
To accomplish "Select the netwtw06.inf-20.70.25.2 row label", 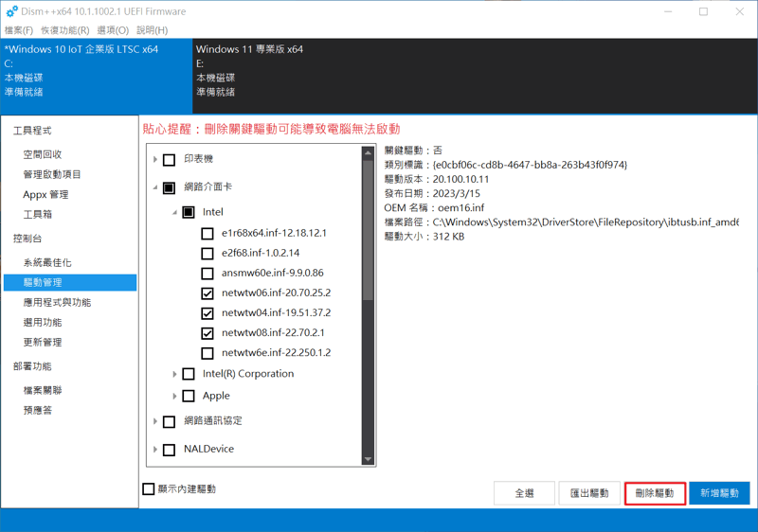I will point(276,293).
